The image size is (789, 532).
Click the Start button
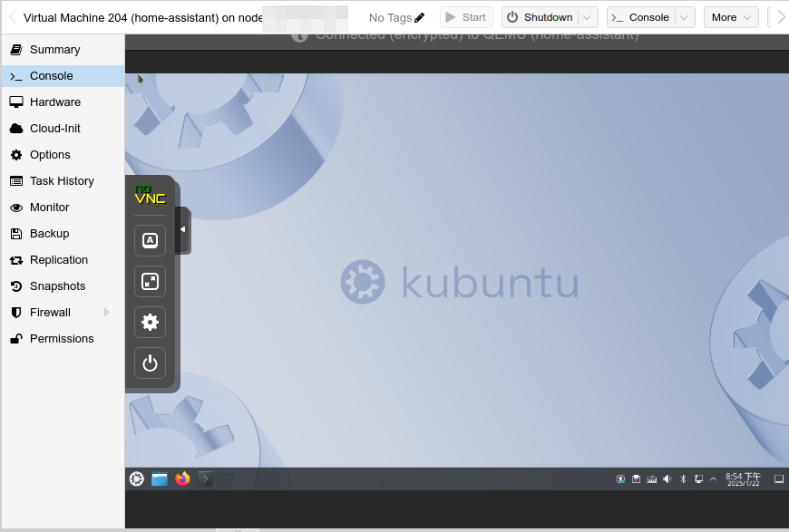click(466, 17)
